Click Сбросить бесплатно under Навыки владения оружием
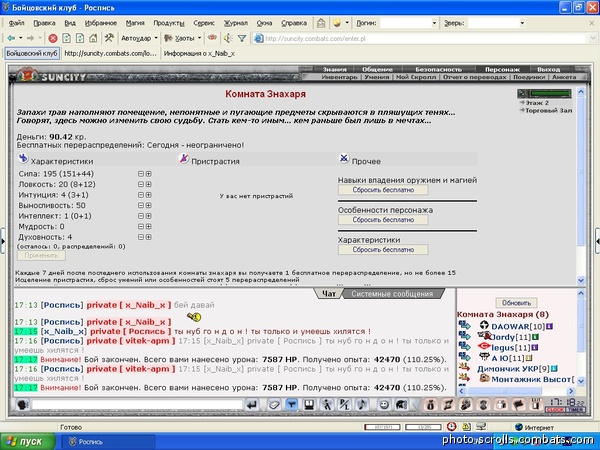600x450 pixels. (383, 190)
